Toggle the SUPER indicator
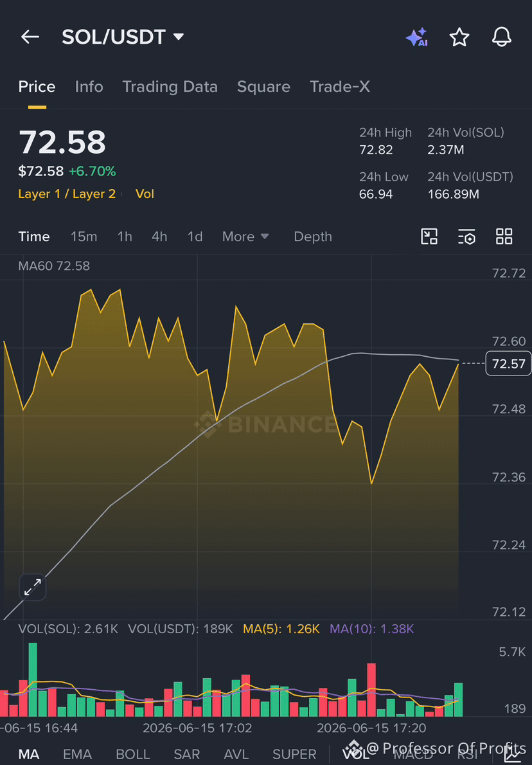The height and width of the screenshot is (765, 532). [294, 754]
